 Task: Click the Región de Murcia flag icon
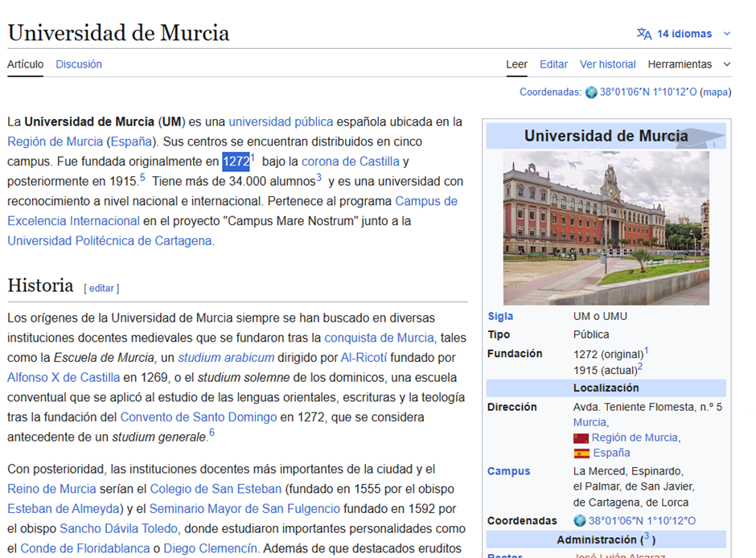tap(581, 438)
